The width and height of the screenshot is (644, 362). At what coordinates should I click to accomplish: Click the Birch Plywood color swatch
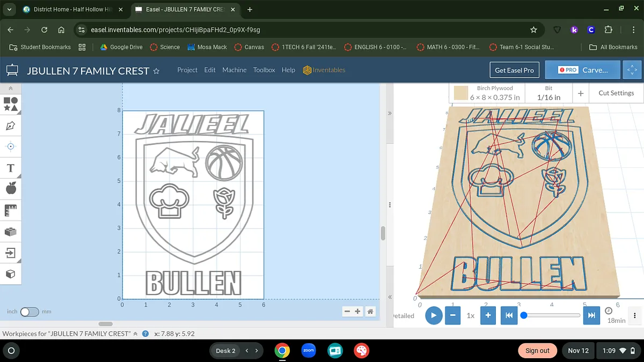click(x=460, y=94)
